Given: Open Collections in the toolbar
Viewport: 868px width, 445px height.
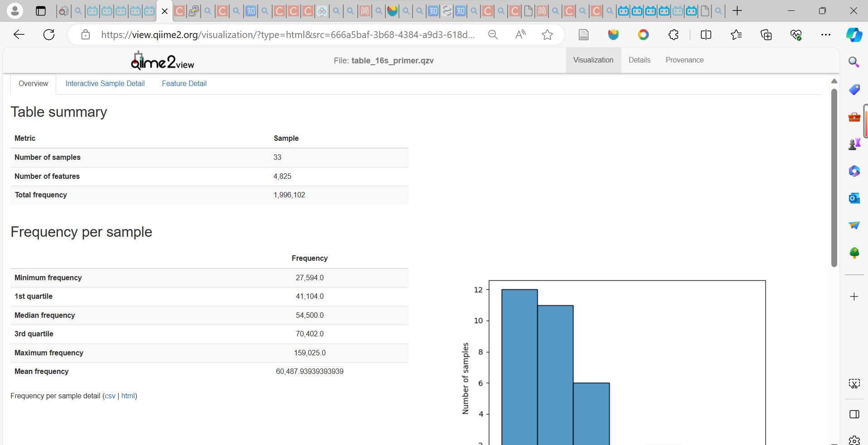Looking at the screenshot, I should pyautogui.click(x=767, y=34).
